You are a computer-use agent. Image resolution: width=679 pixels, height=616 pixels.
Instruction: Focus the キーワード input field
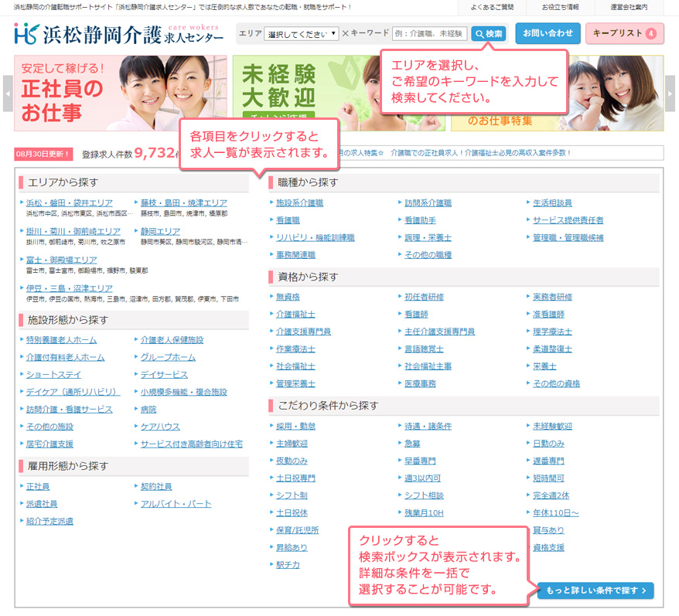coord(429,34)
